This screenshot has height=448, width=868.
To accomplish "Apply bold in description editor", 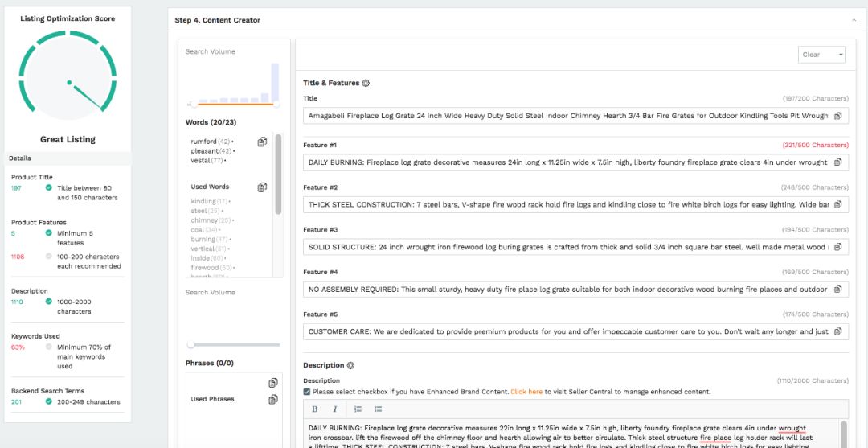I will click(x=314, y=409).
